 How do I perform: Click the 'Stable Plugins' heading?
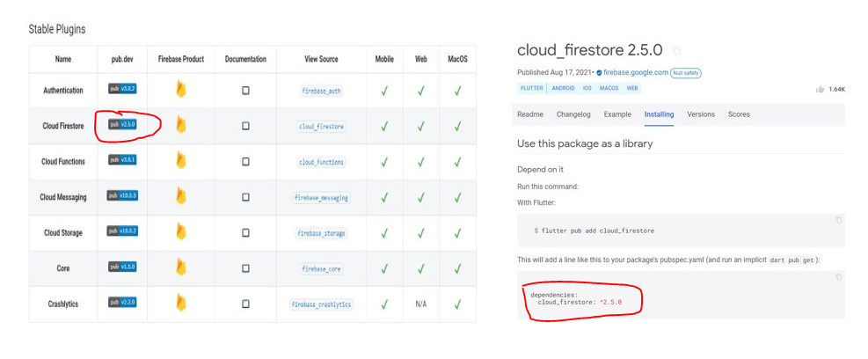tap(57, 29)
